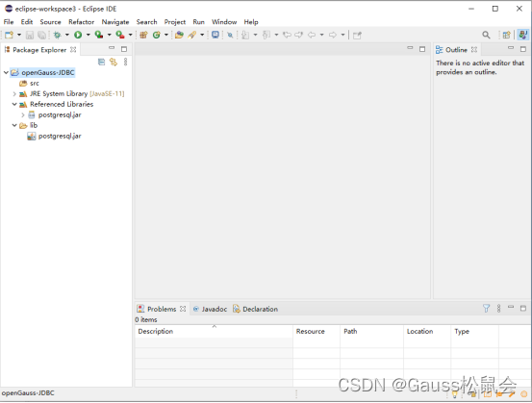Image resolution: width=532 pixels, height=403 pixels.
Task: Click the Save icon in toolbar
Action: pyautogui.click(x=30, y=35)
